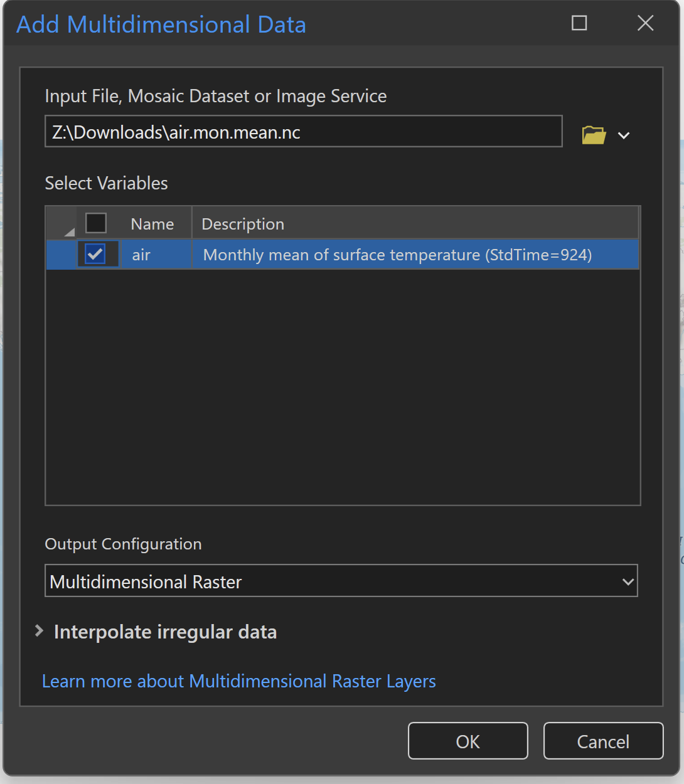The height and width of the screenshot is (784, 684).
Task: Open Learn more about Multidimensional Raster Layers link
Action: pyautogui.click(x=238, y=681)
